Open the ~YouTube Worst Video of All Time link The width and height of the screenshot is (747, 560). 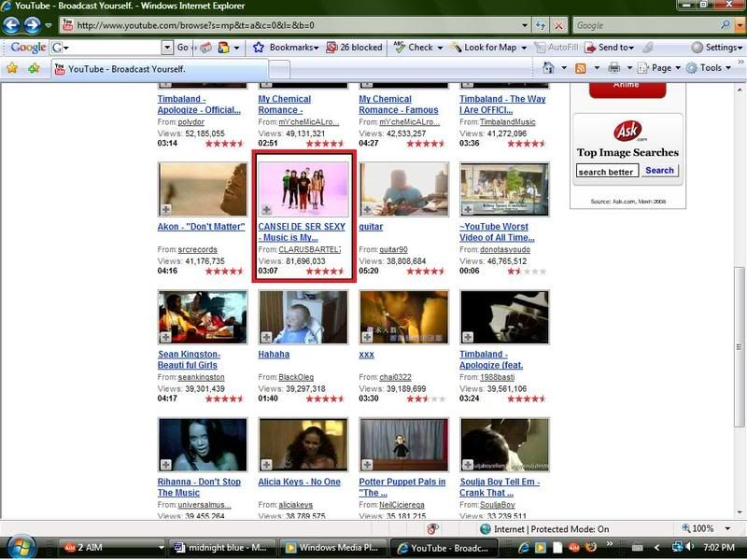pos(497,231)
